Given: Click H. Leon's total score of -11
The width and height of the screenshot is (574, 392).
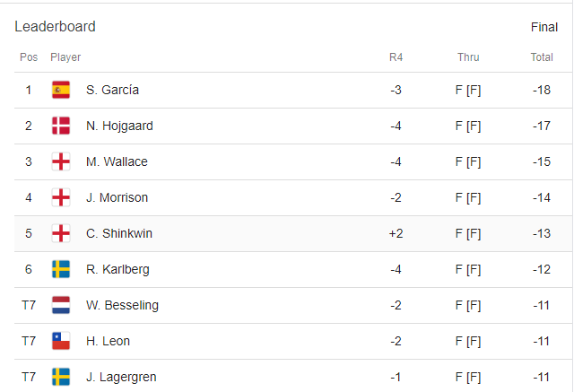Looking at the screenshot, I should 542,341.
